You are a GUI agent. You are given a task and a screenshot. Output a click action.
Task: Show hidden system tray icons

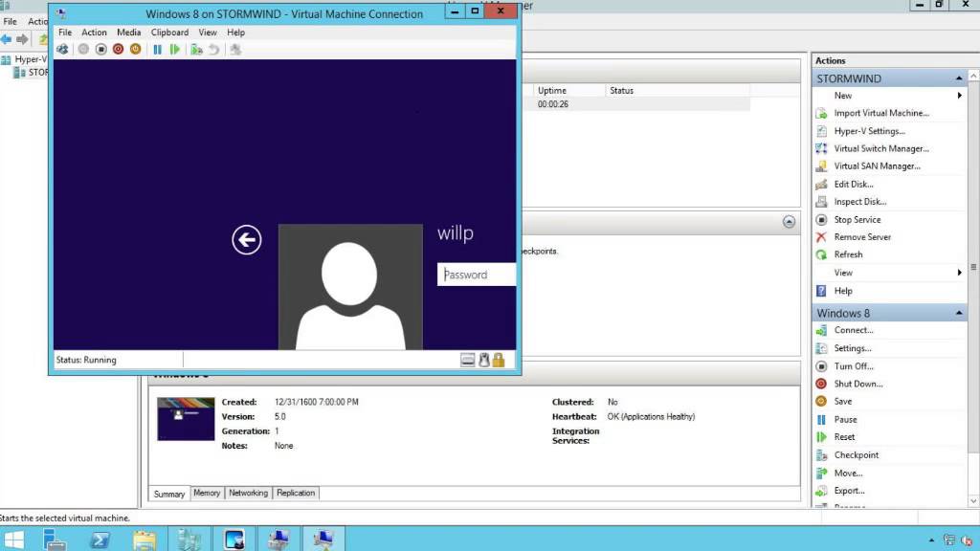931,540
